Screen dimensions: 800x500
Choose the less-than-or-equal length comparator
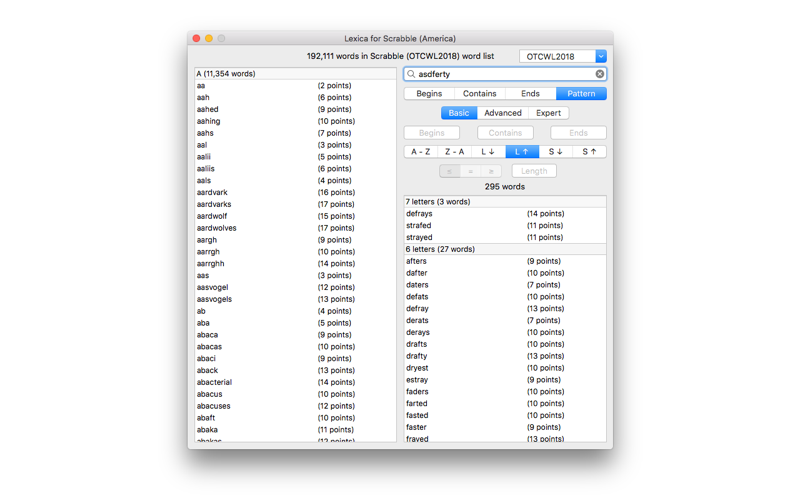coord(449,171)
